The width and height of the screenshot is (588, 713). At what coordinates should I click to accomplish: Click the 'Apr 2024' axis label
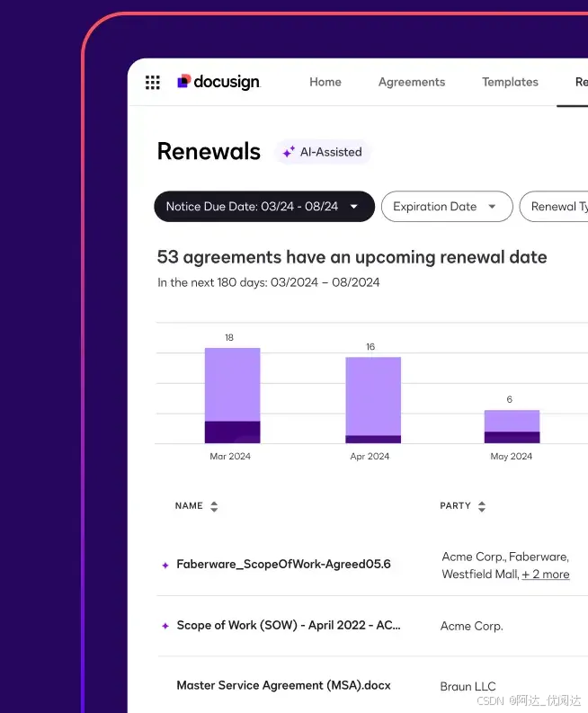(370, 456)
